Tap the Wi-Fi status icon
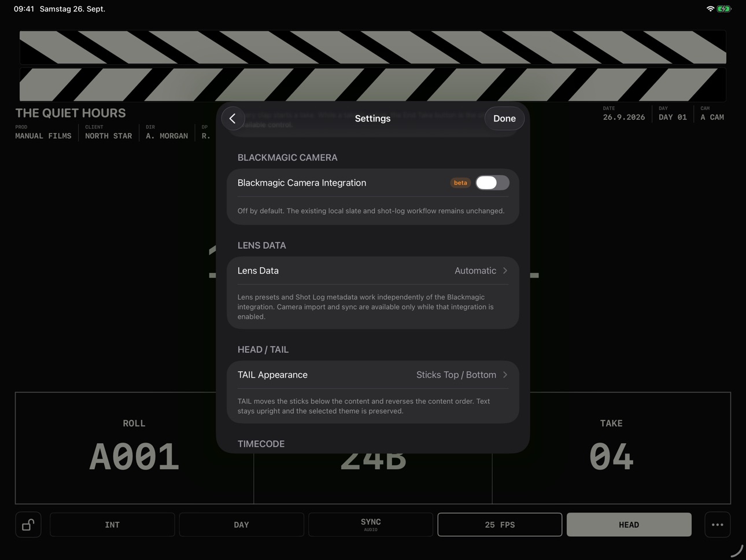Screen dimensions: 746x560 [x=710, y=9]
